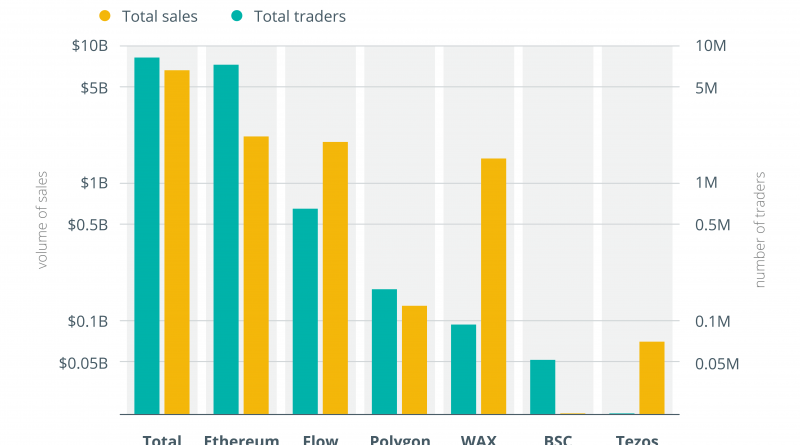Click the yellow Total sales legend dot

point(106,16)
